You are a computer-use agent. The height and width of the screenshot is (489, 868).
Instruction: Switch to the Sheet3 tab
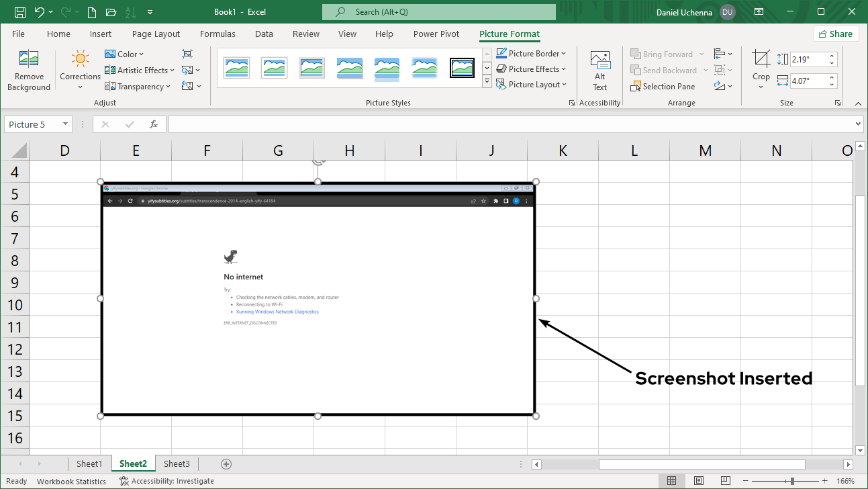click(177, 463)
